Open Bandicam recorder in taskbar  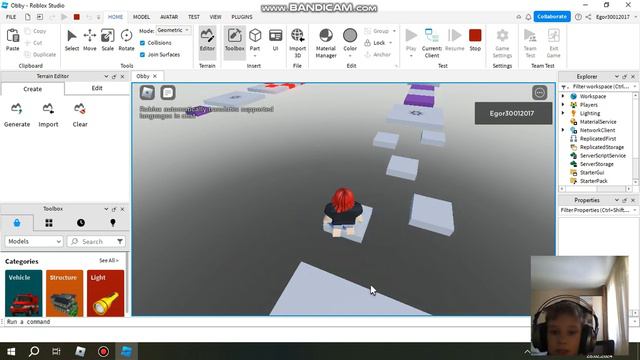[x=103, y=351]
